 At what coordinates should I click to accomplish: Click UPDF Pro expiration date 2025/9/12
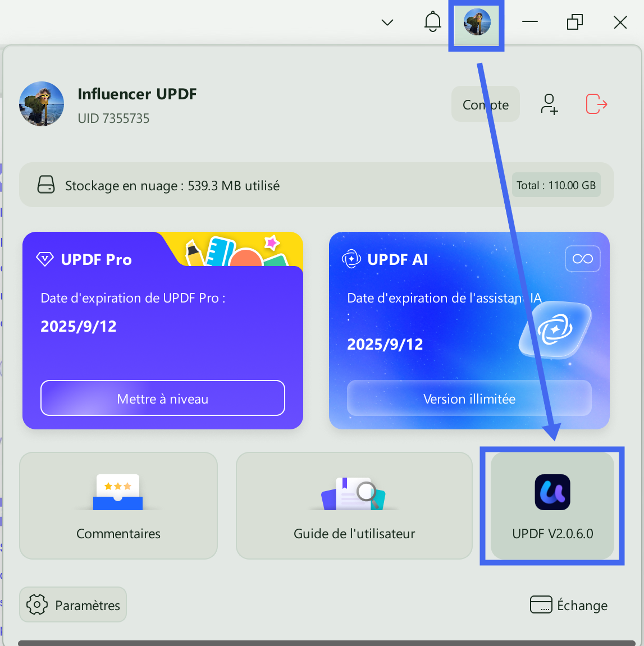(x=78, y=326)
